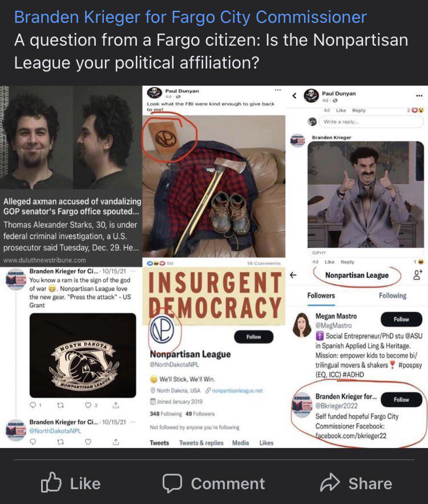Follow Branden Krieger for account
The width and height of the screenshot is (428, 504).
[401, 400]
